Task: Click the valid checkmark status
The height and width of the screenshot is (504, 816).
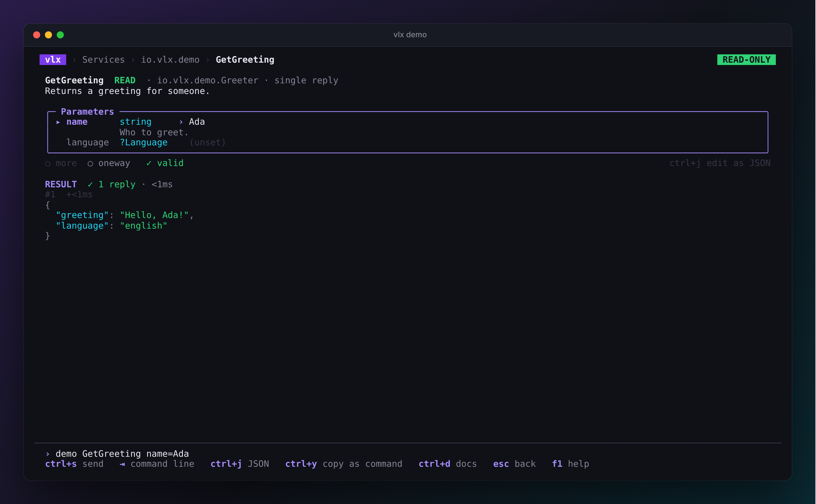Action: coord(165,163)
